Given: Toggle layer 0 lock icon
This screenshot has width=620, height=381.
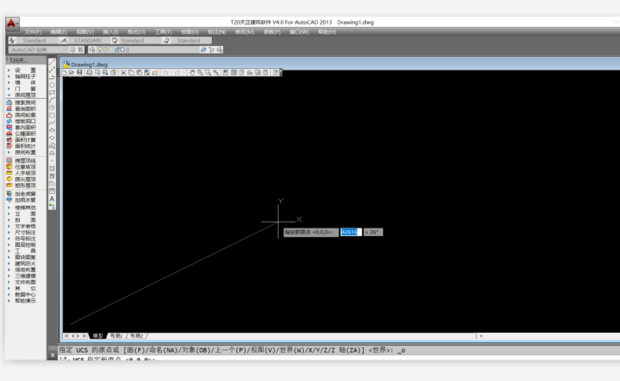Looking at the screenshot, I should (x=117, y=50).
